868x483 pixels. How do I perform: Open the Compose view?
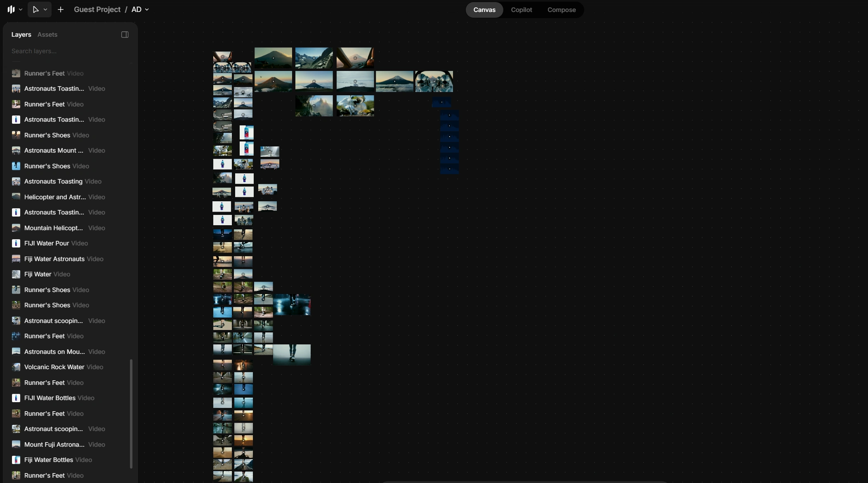561,10
